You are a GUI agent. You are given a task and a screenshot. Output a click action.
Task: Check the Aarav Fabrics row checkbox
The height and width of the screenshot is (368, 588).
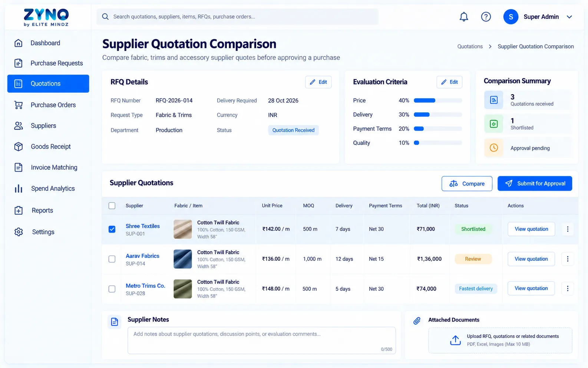[x=112, y=259]
